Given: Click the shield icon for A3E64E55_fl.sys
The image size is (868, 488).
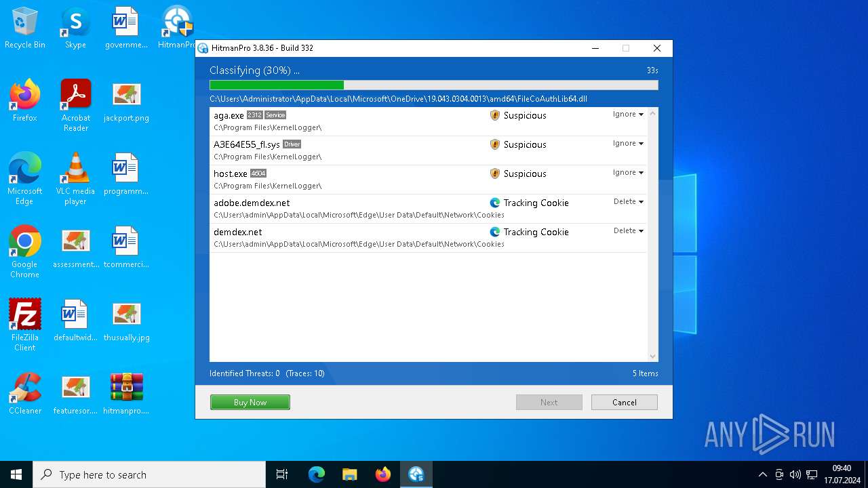Looking at the screenshot, I should click(495, 144).
